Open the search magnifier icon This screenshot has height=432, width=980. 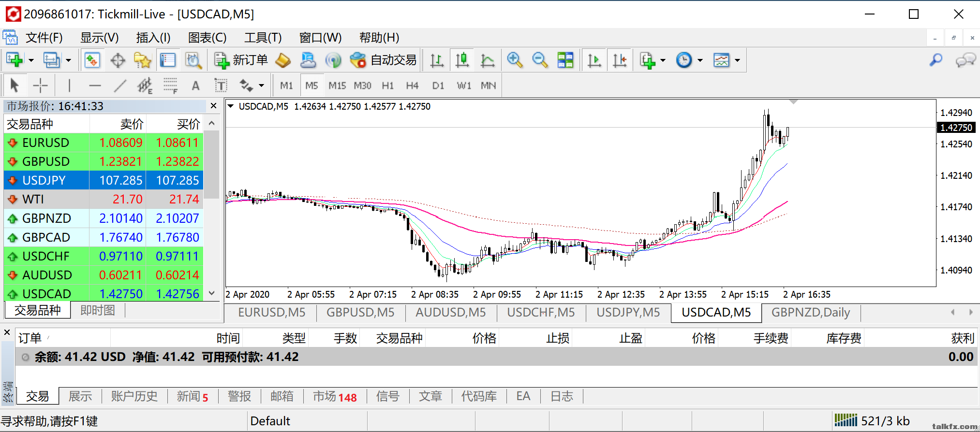(x=936, y=60)
